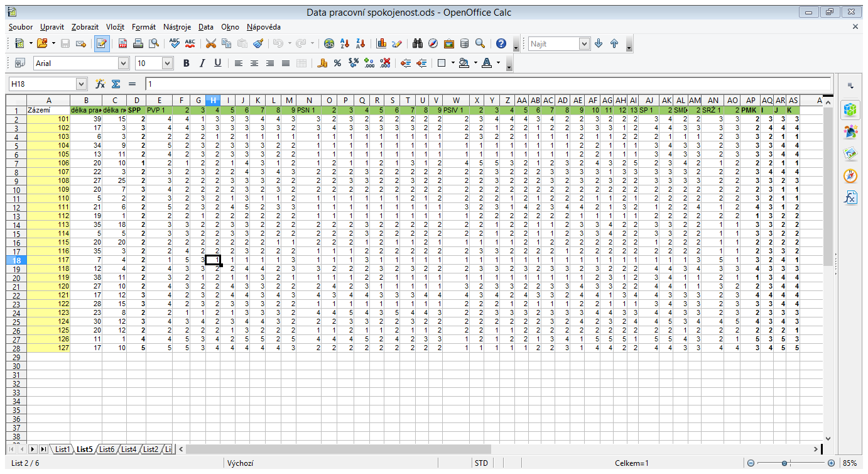Expand dropdown arrow next to Open folder
This screenshot has height=474, width=868.
coord(53,43)
